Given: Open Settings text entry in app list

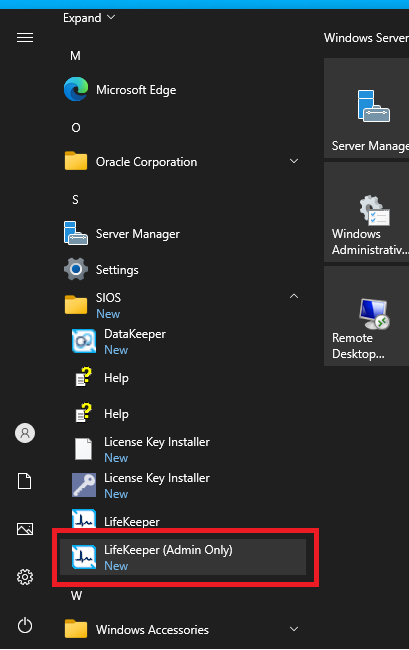Looking at the screenshot, I should coord(117,270).
